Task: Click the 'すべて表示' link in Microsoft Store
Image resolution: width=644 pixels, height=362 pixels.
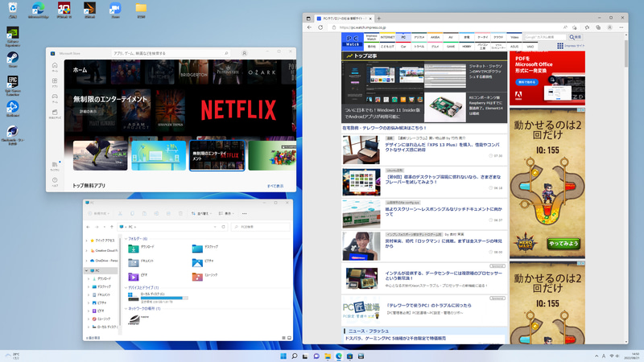Action: tap(275, 186)
